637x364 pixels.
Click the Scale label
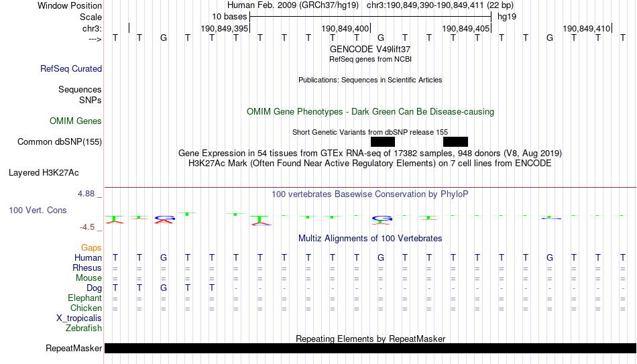click(x=91, y=17)
